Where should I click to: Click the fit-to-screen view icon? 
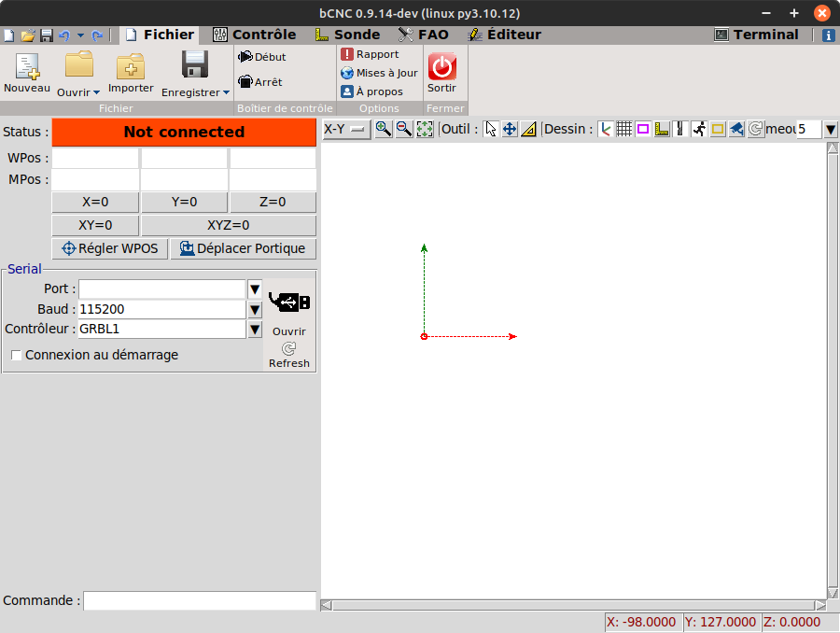tap(425, 130)
